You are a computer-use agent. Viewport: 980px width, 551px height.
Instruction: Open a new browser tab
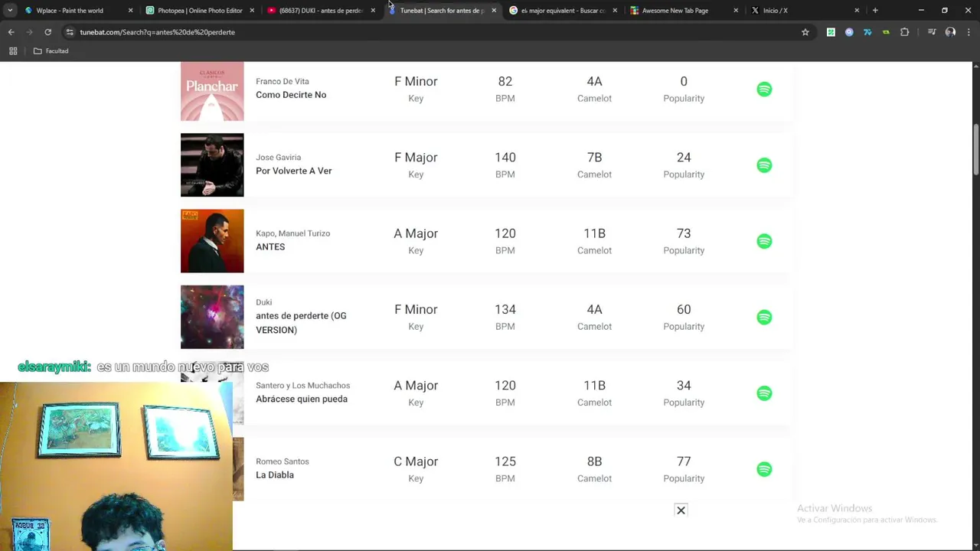875,11
